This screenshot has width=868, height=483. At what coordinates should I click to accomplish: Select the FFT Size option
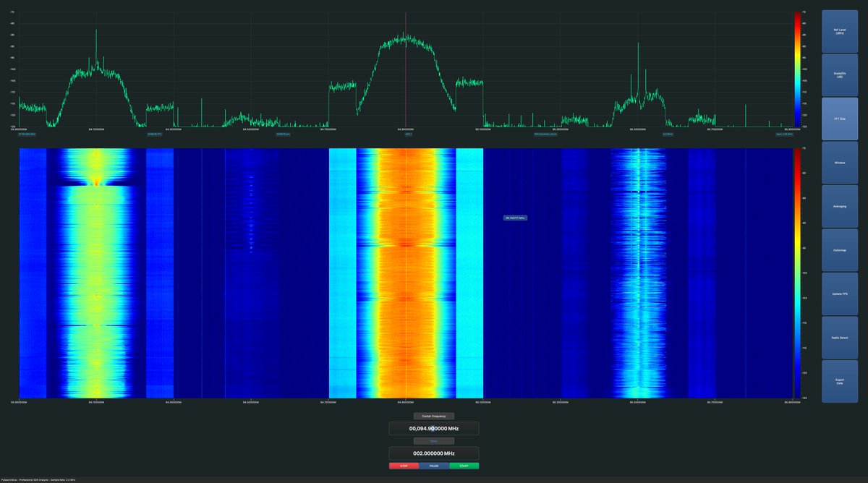[838, 118]
